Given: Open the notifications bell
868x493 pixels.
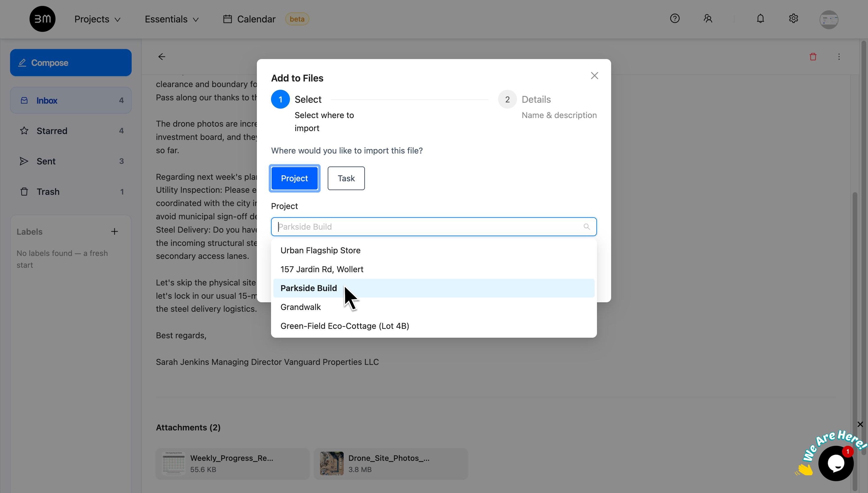Looking at the screenshot, I should [x=760, y=19].
